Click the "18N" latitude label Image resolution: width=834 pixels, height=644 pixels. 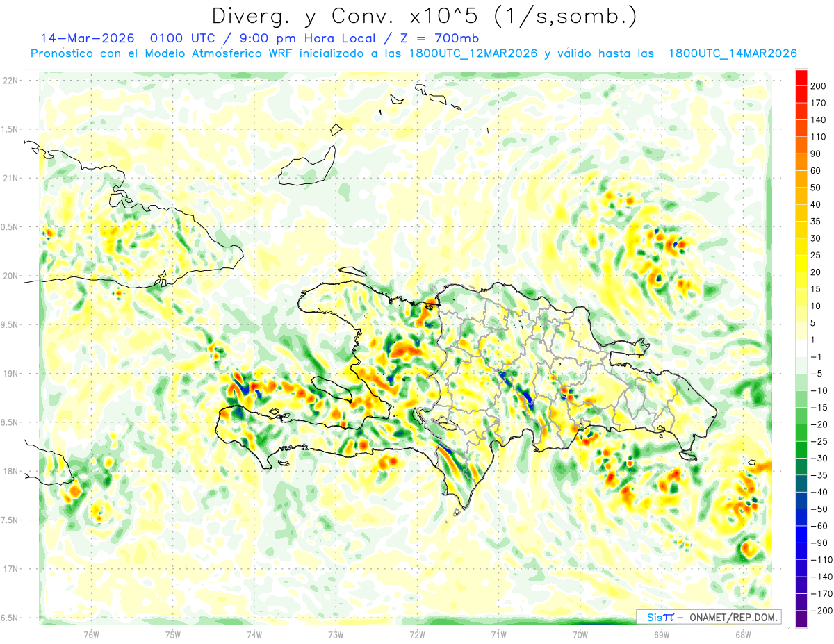(10, 471)
